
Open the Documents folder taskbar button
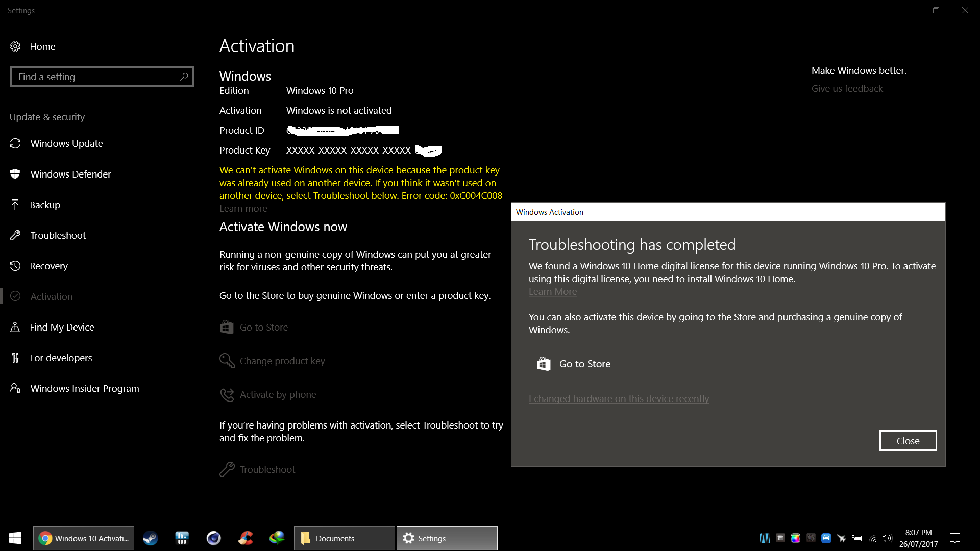(345, 538)
